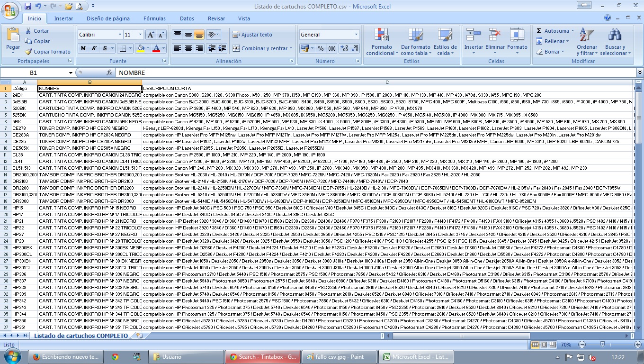Switch to the Insertar ribbon tab
This screenshot has height=364, width=644.
point(63,18)
